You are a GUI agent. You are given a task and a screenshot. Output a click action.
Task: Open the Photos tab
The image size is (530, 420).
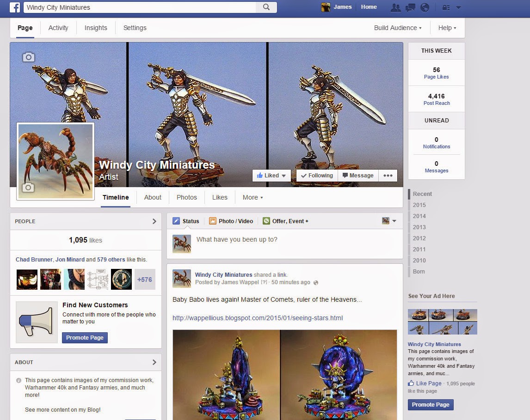tap(186, 197)
